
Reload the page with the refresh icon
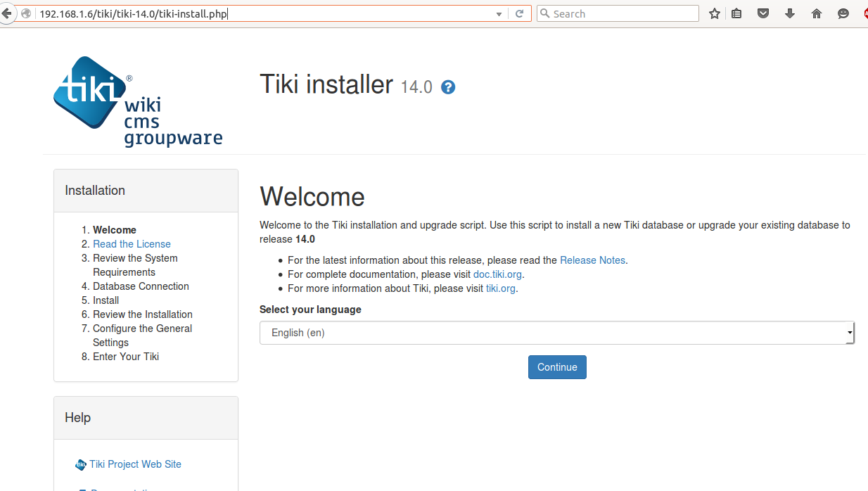coord(520,13)
